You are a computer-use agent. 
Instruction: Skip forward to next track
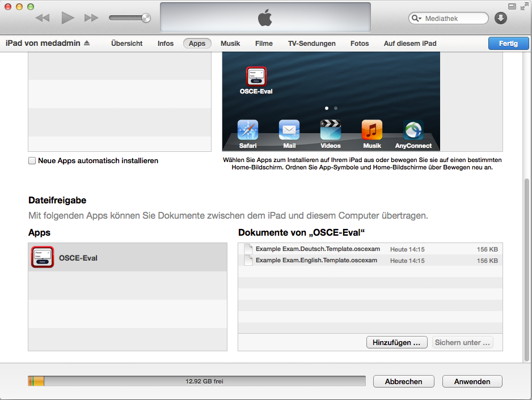(x=91, y=18)
